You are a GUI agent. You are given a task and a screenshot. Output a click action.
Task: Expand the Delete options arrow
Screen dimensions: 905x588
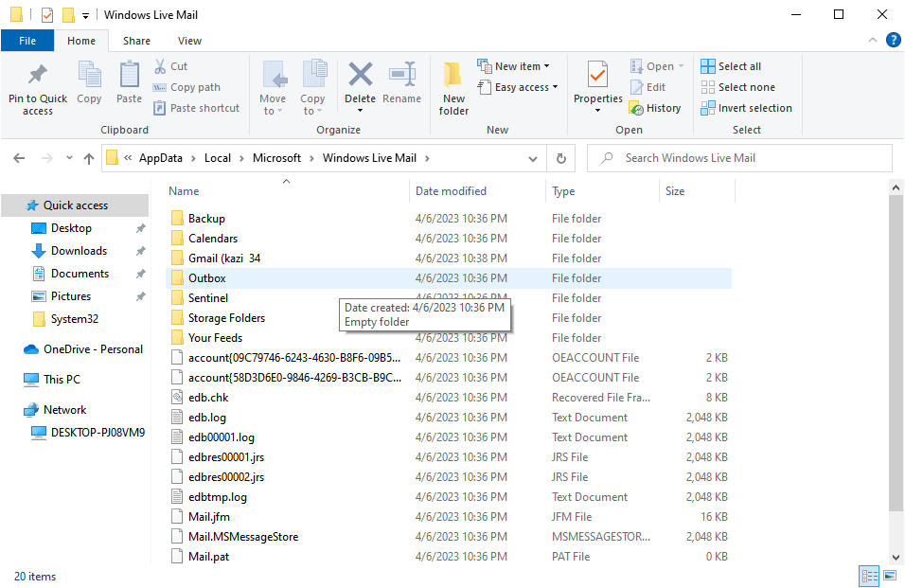360,111
